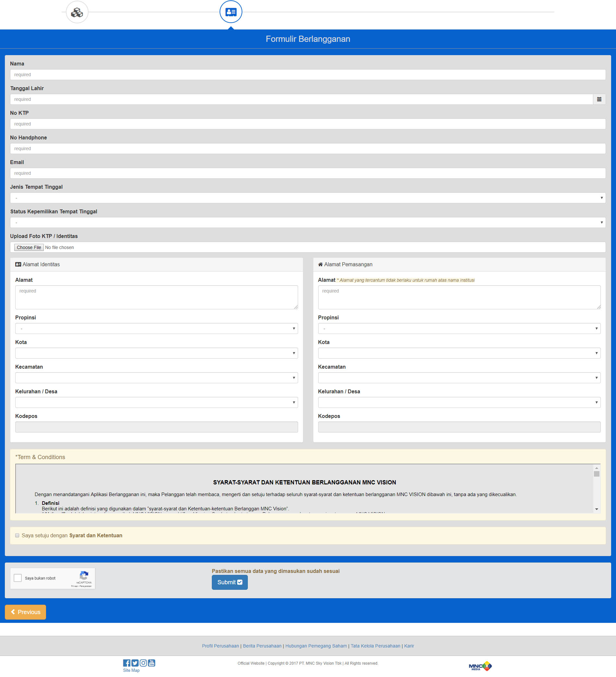Click the home icon beside Alamat Pemasangan
Screen dimensions: 616x677
(320, 264)
